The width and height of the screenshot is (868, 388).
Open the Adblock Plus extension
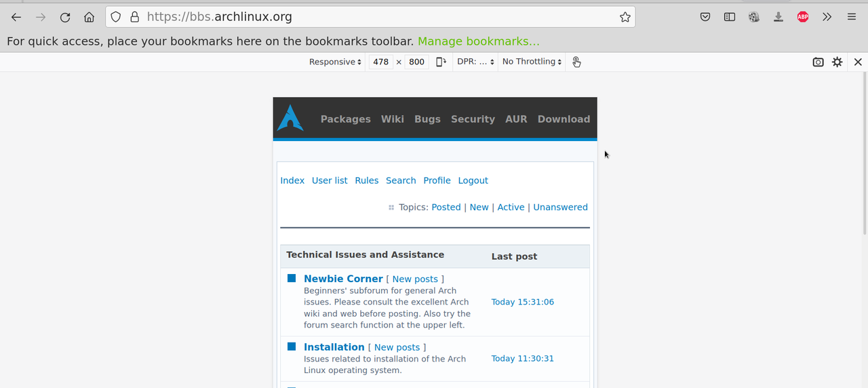[803, 17]
